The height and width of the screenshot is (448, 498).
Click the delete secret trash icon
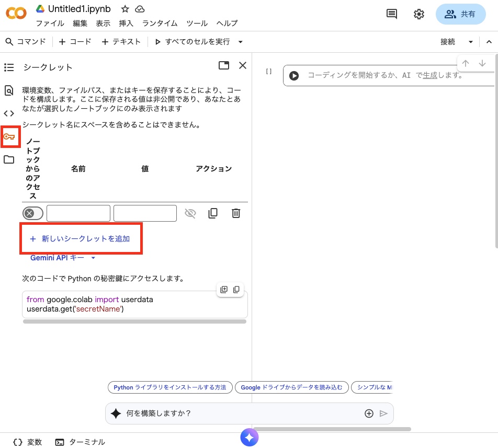click(x=236, y=213)
